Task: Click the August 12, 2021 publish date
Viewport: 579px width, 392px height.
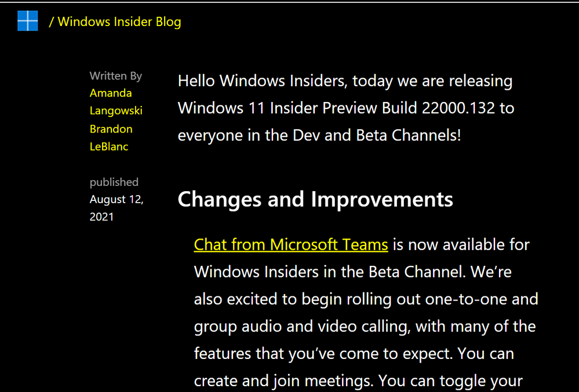Action: pos(116,208)
